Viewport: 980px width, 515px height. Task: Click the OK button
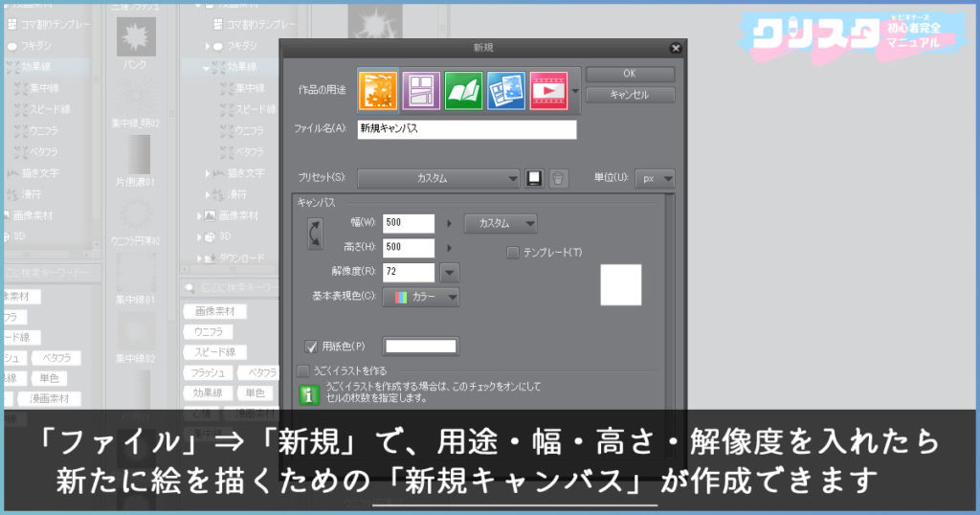click(630, 74)
